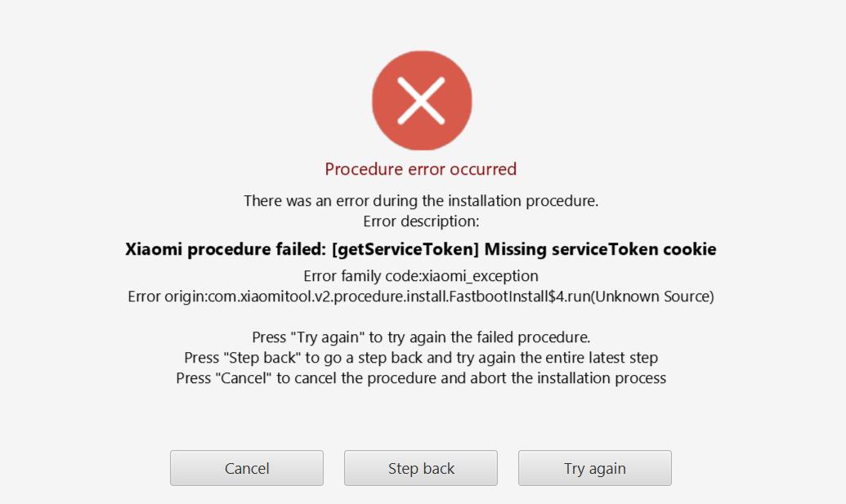Screen dimensions: 846x504
Task: Click the red error X icon
Action: (x=422, y=100)
